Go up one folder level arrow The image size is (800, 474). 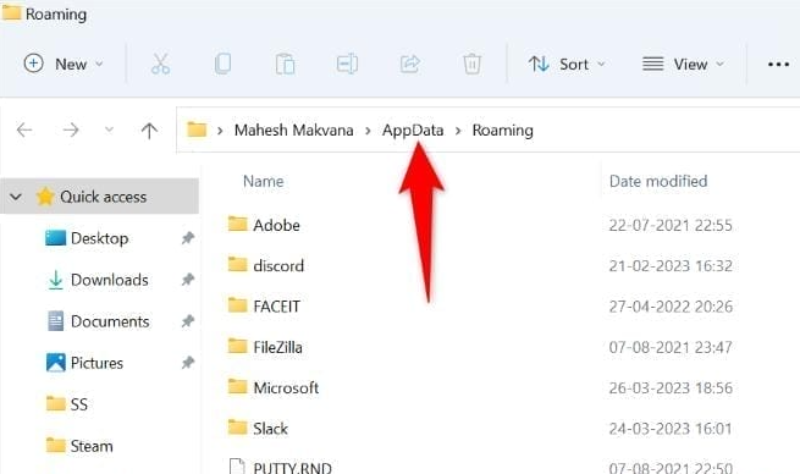pyautogui.click(x=149, y=131)
